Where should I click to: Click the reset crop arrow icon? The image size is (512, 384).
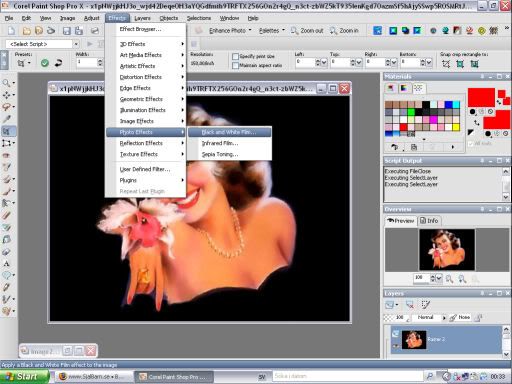click(x=59, y=63)
